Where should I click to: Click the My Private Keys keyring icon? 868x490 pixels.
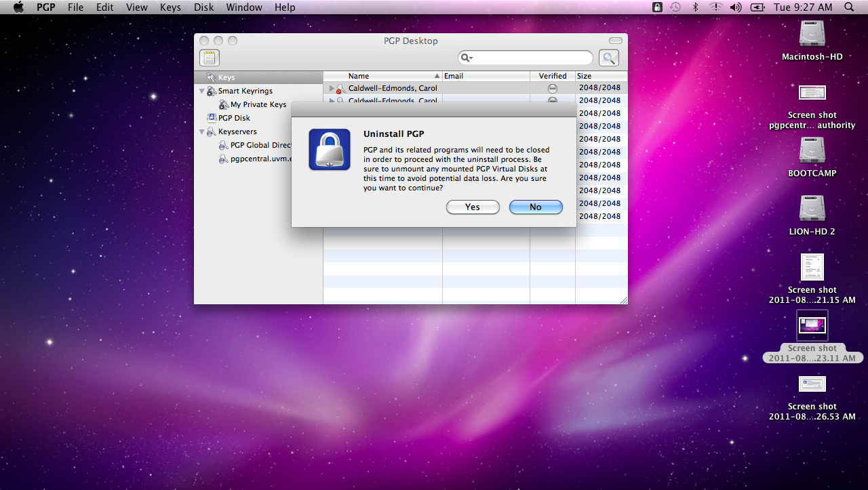224,104
